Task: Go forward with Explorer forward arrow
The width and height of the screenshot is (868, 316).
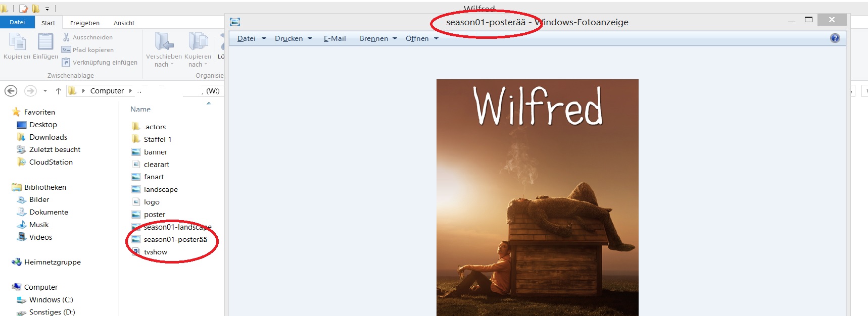Action: coord(30,91)
